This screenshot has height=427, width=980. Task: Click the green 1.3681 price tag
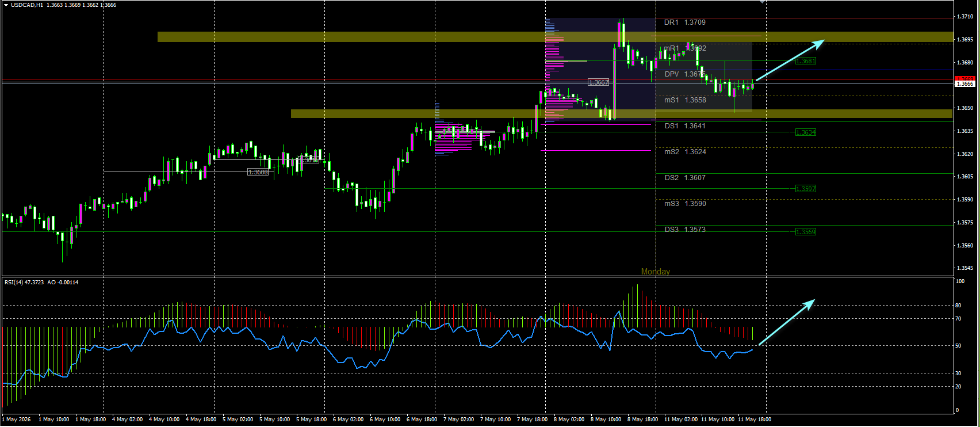806,61
